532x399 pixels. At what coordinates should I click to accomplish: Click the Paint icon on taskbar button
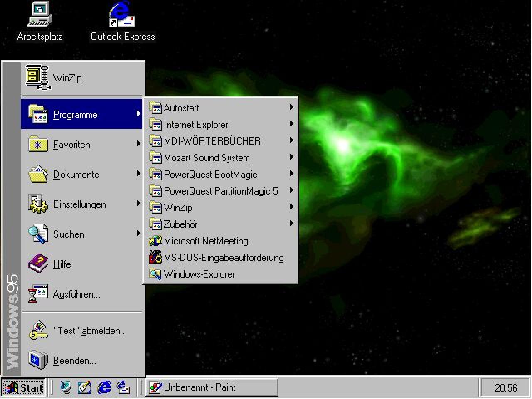pyautogui.click(x=155, y=387)
